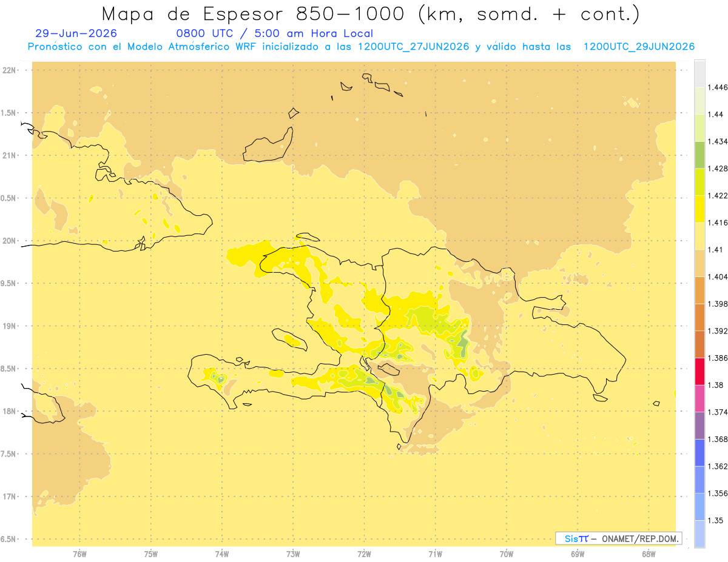
Task: Click the longitude label '74W'
Action: pyautogui.click(x=222, y=554)
